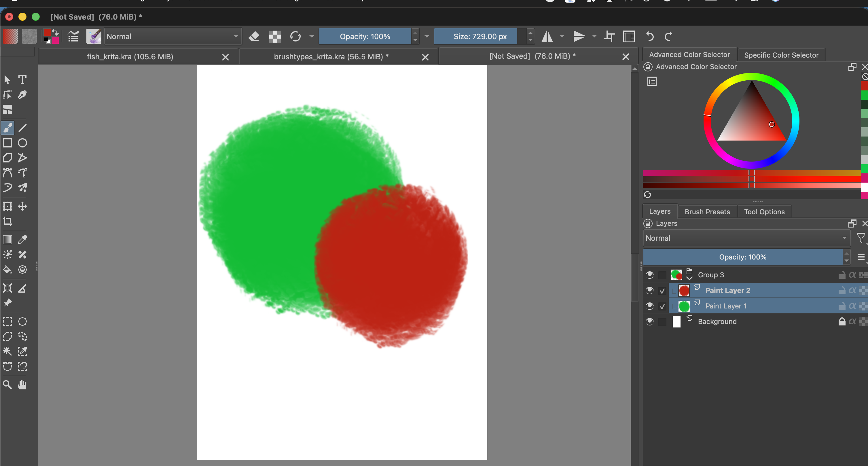Click the layer Opacity 100% slider
This screenshot has width=868, height=466.
tap(743, 257)
